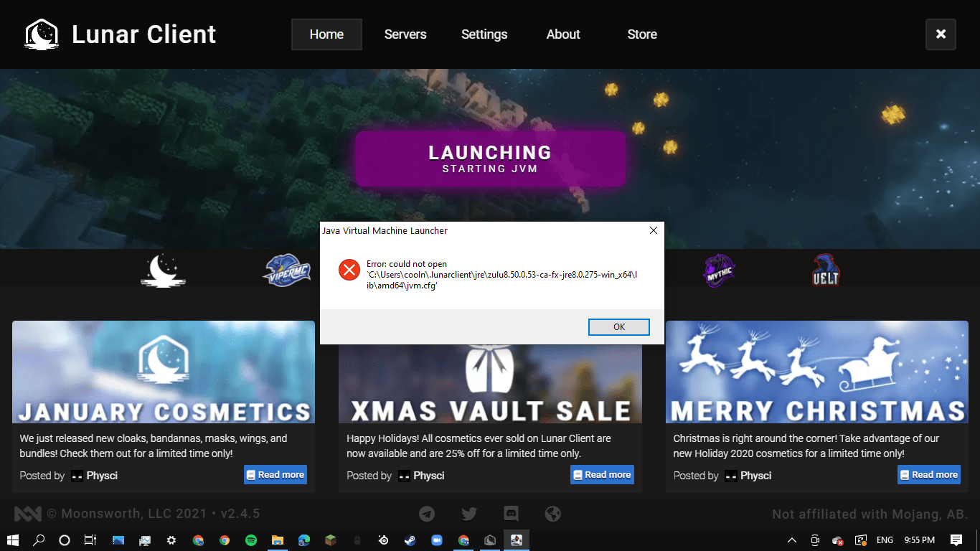Open the Telegram link icon

pyautogui.click(x=427, y=514)
